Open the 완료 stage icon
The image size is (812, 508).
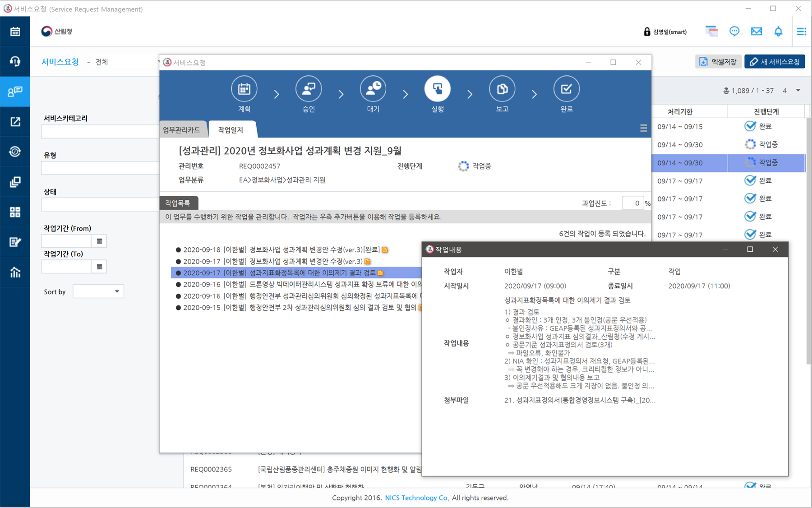567,89
